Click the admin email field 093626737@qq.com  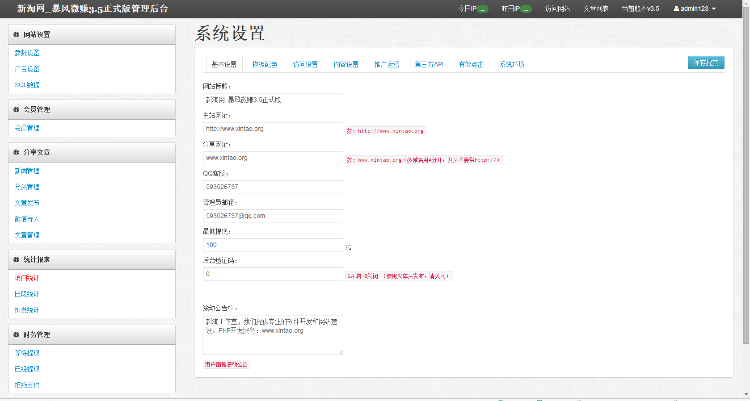click(273, 216)
